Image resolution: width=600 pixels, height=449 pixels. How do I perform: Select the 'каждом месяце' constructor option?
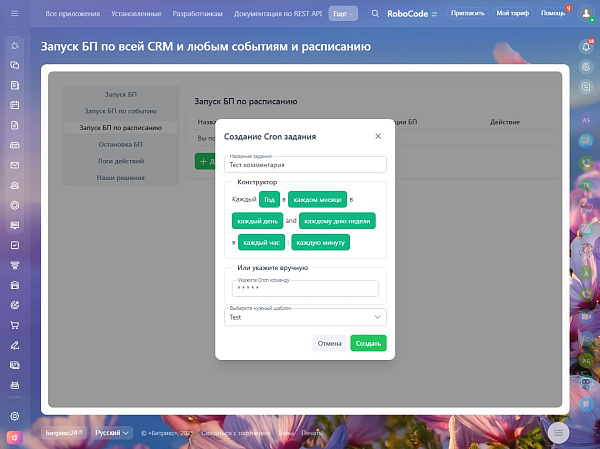tap(318, 199)
